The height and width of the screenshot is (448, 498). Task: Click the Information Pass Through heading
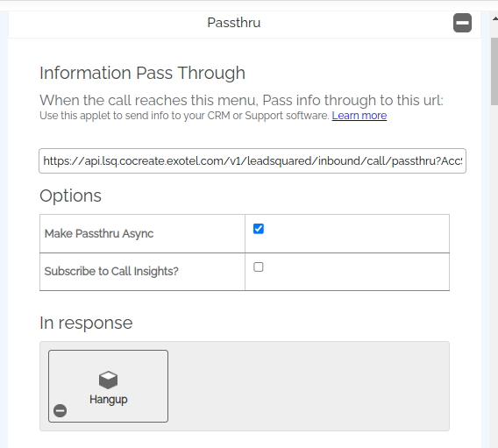(x=143, y=73)
